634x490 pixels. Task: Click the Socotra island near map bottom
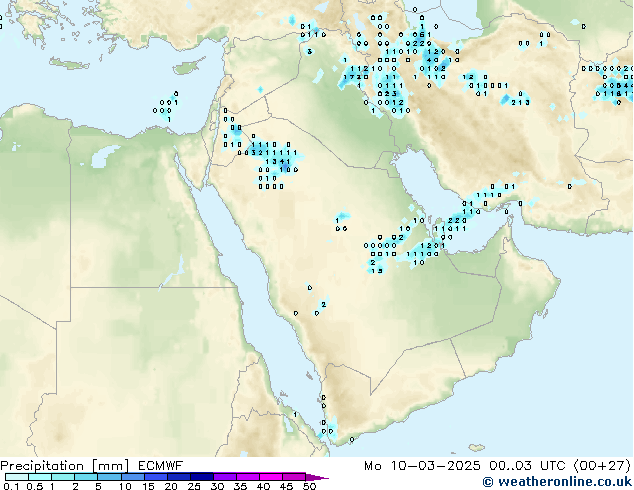coord(477,448)
